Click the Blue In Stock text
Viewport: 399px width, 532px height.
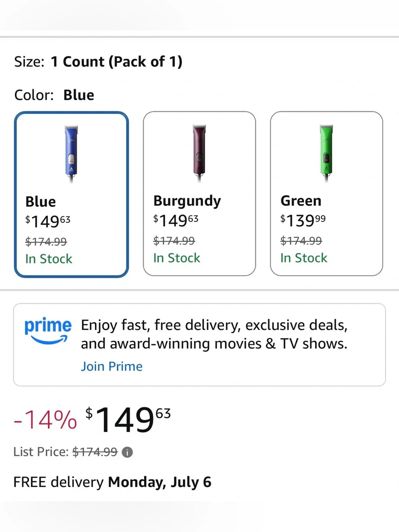pyautogui.click(x=49, y=259)
